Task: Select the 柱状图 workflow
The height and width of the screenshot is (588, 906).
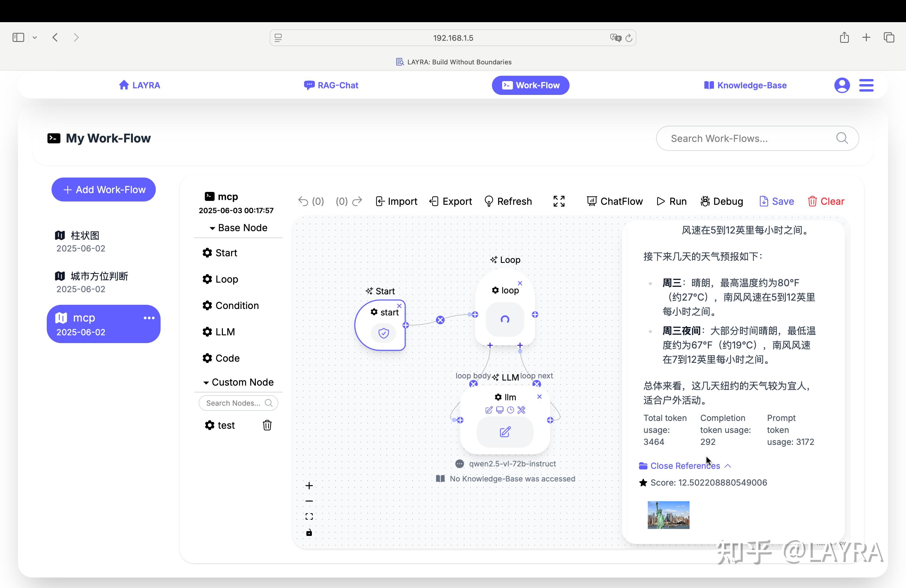Action: tap(104, 242)
